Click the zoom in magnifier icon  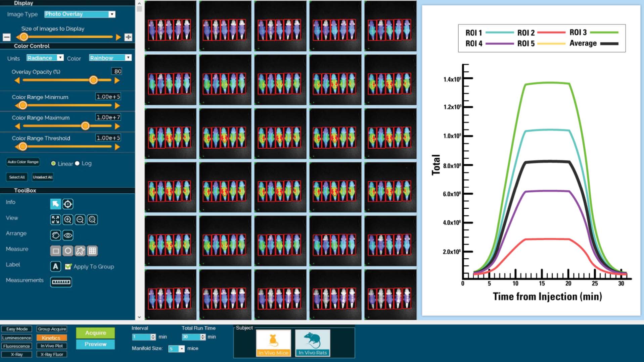tap(68, 219)
